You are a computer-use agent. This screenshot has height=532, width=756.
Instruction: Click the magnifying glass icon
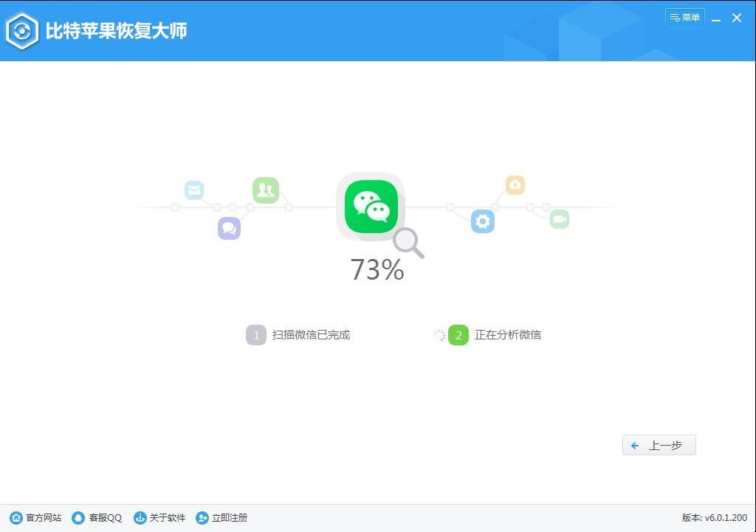tap(409, 243)
